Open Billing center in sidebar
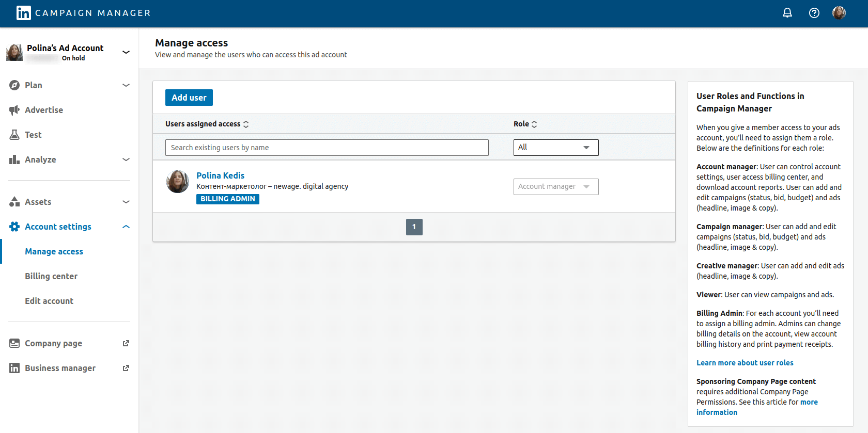 pyautogui.click(x=51, y=276)
